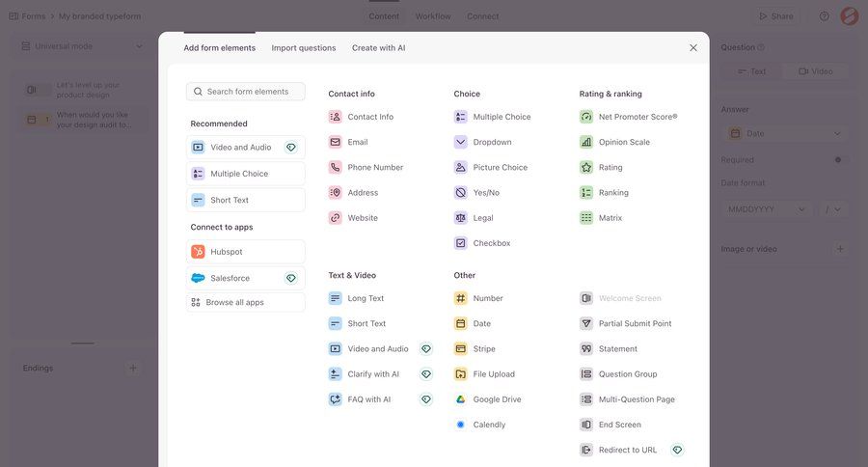Choose recommended Multiple Choice element
The width and height of the screenshot is (868, 467).
pos(246,174)
